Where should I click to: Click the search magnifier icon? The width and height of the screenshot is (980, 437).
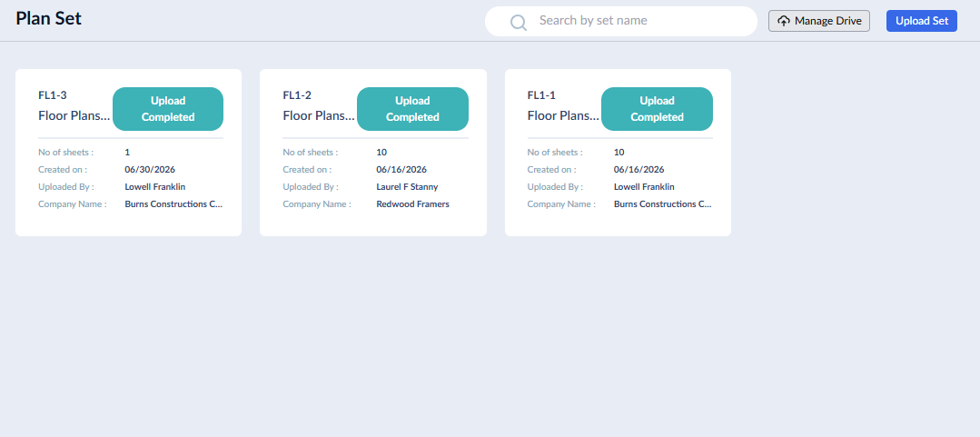(x=519, y=23)
